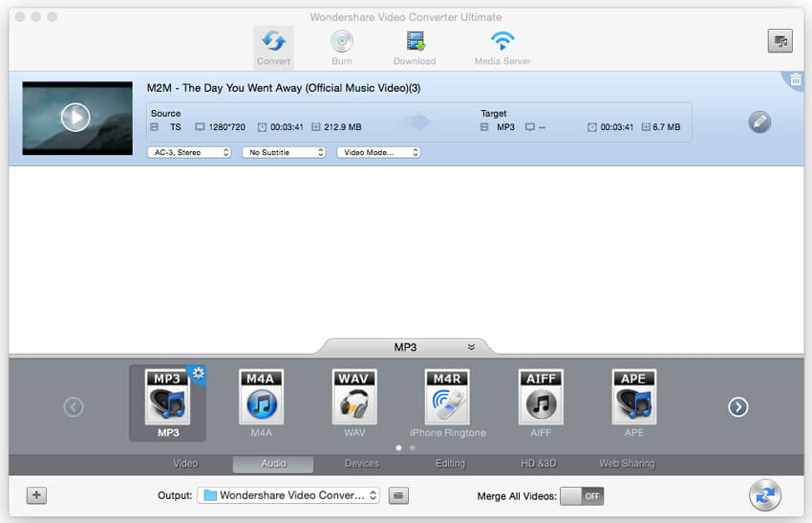Select the M4A format icon

click(x=261, y=403)
